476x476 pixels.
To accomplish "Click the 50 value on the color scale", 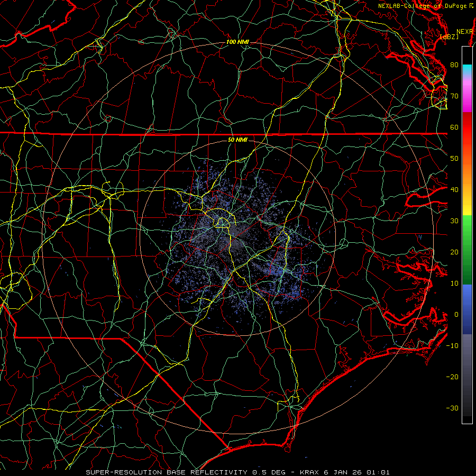I will pyautogui.click(x=454, y=159).
